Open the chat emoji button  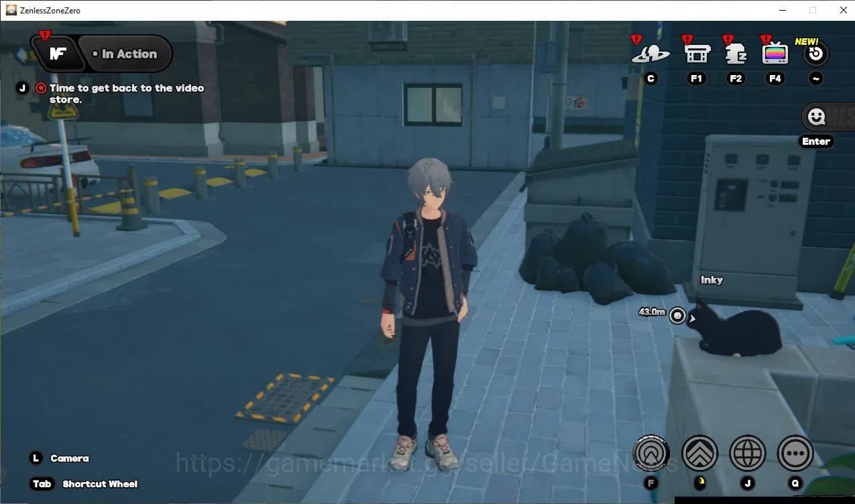(816, 117)
